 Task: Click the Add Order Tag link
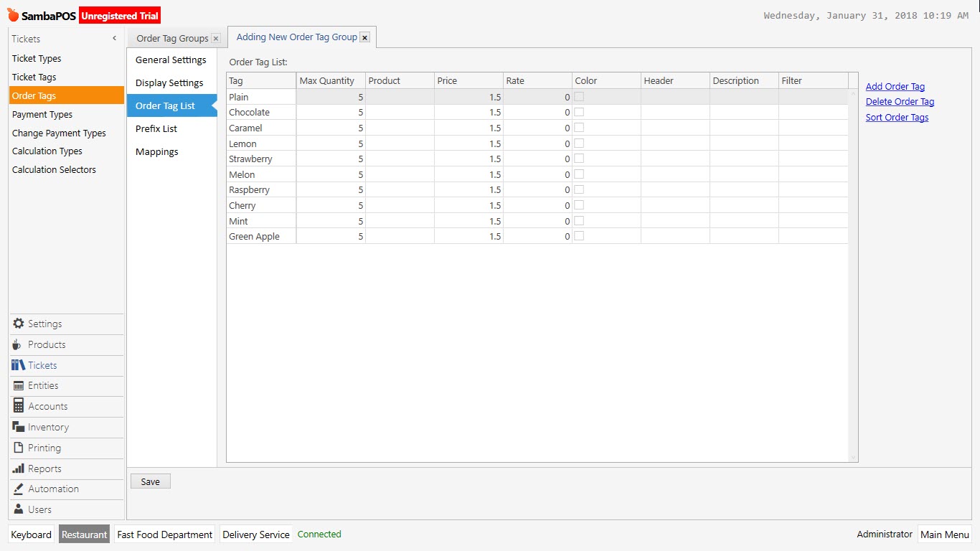click(894, 86)
